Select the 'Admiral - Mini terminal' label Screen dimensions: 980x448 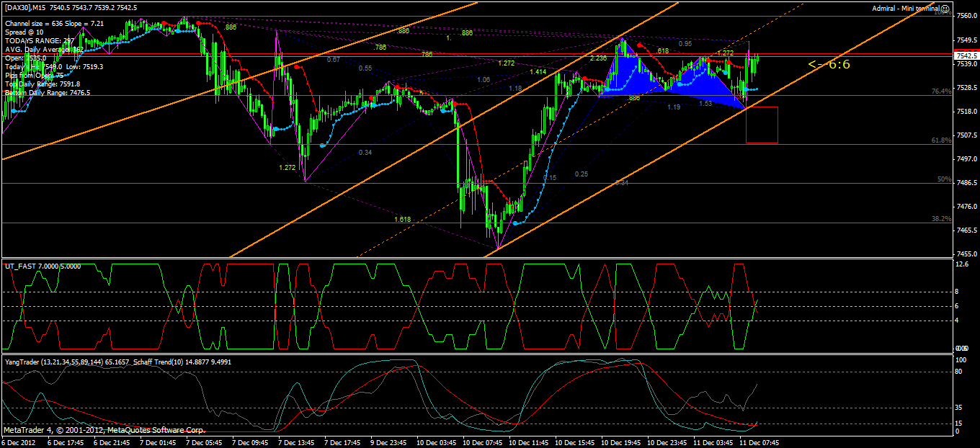coord(904,8)
